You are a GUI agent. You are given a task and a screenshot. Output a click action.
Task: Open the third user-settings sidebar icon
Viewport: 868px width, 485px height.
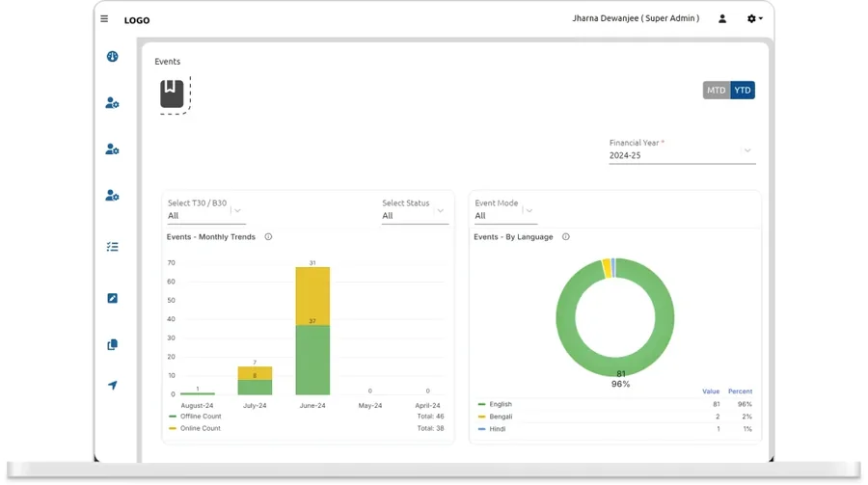[x=113, y=196]
